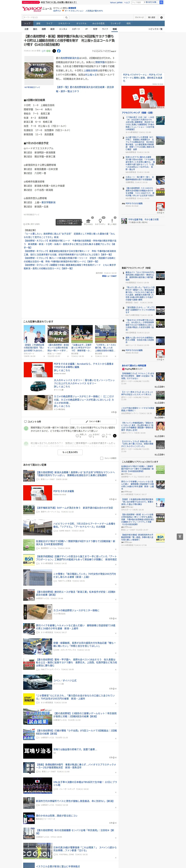Click the 記事に関する報告 report link
186x868 pixels.
coord(32,224)
